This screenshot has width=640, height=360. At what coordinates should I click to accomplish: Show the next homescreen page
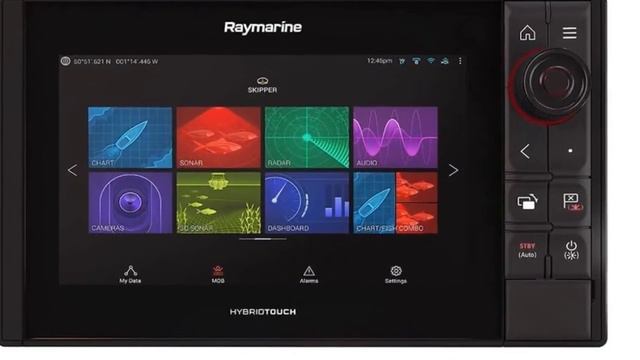[453, 170]
